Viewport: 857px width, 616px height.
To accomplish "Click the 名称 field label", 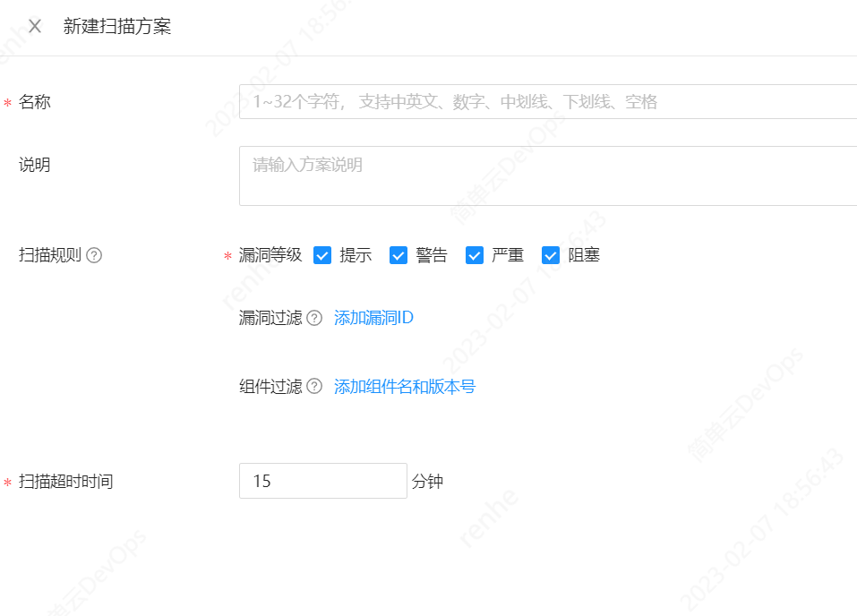I will pos(35,102).
